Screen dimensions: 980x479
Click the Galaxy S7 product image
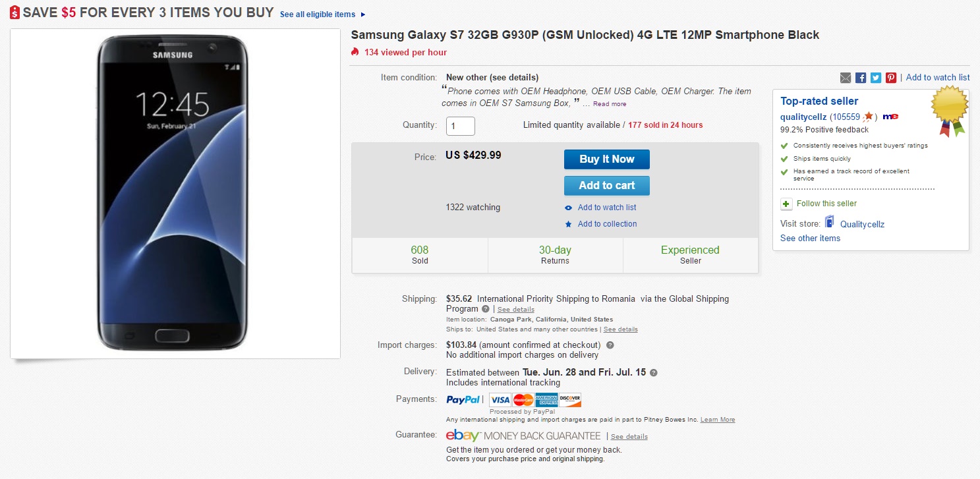175,193
